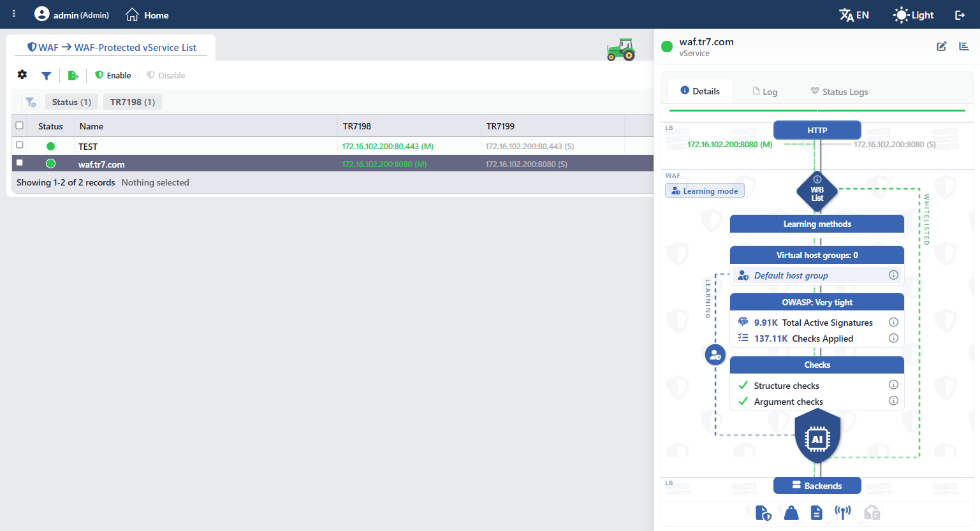Open the EN language selector
Image resolution: width=980 pixels, height=531 pixels.
854,15
